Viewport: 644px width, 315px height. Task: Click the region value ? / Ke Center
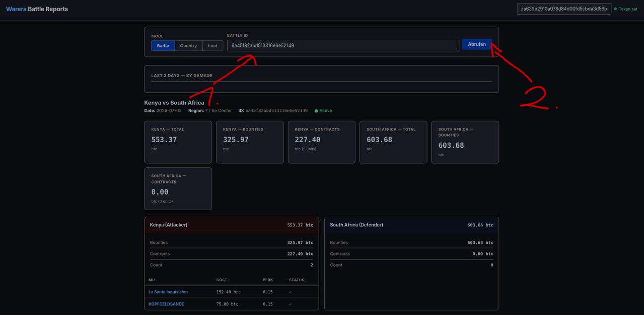point(219,110)
